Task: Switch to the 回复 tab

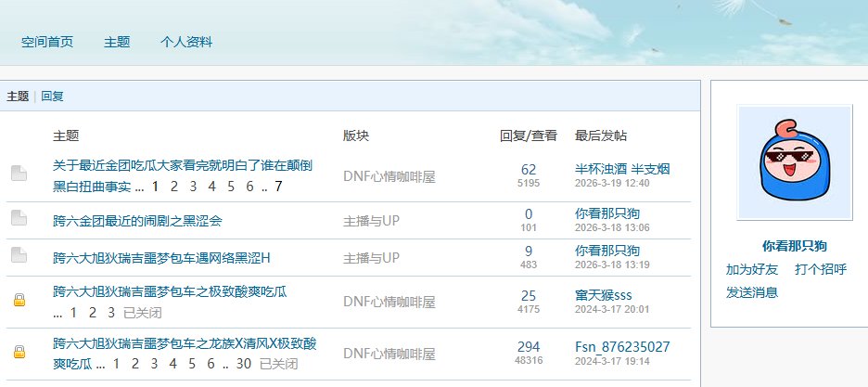Action: 52,96
